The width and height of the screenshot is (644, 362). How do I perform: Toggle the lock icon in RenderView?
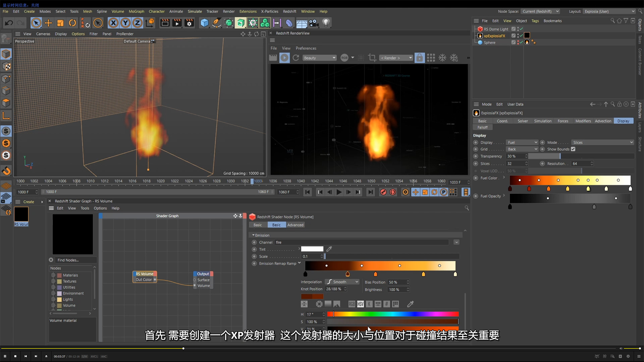point(419,58)
